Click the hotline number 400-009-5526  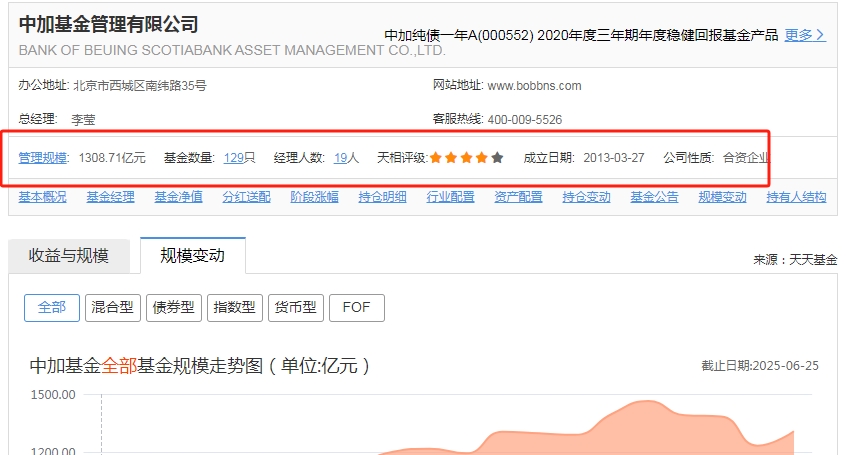click(x=525, y=119)
